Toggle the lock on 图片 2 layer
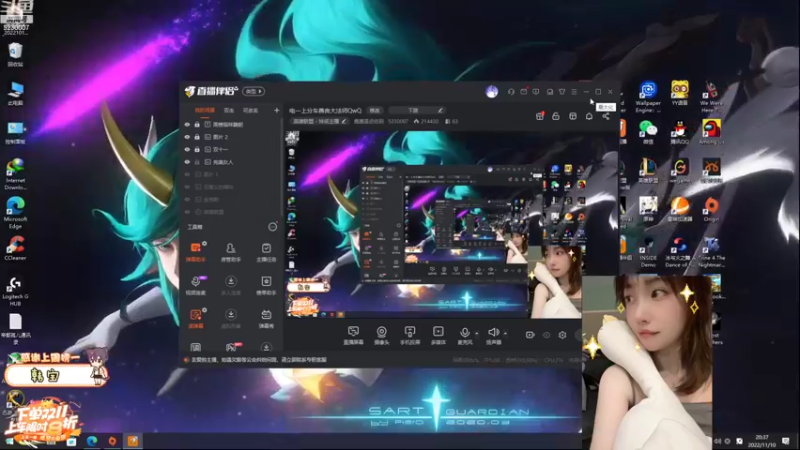This screenshot has width=800, height=450. (197, 137)
